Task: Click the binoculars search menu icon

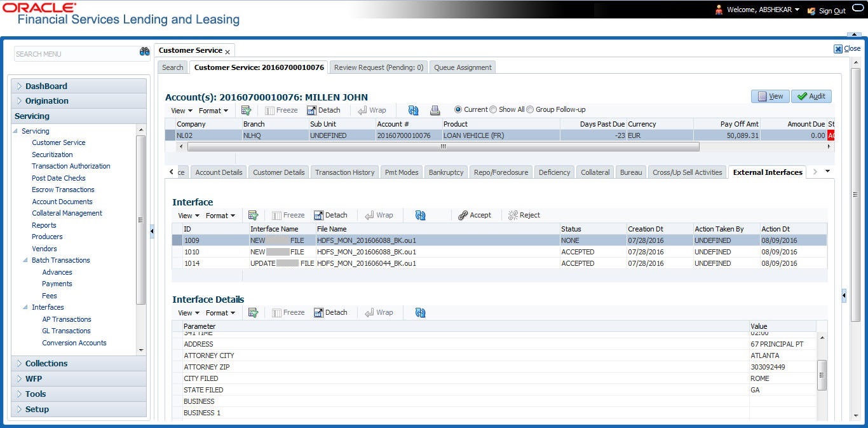Action: pos(144,52)
